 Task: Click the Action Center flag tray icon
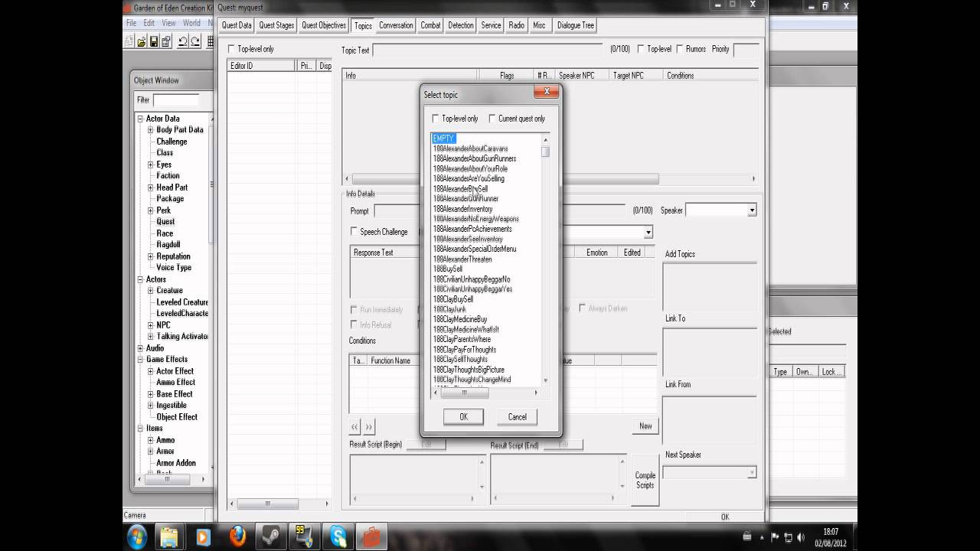point(776,537)
